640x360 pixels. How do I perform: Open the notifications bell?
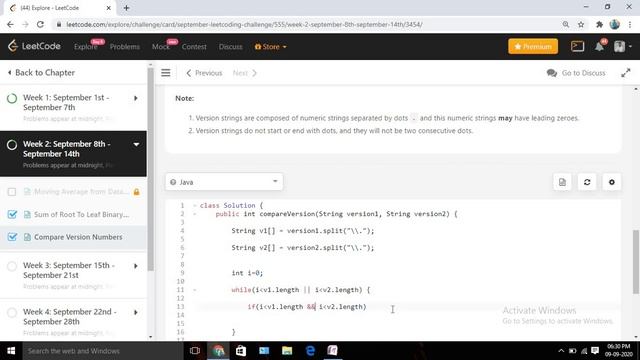[x=599, y=46]
